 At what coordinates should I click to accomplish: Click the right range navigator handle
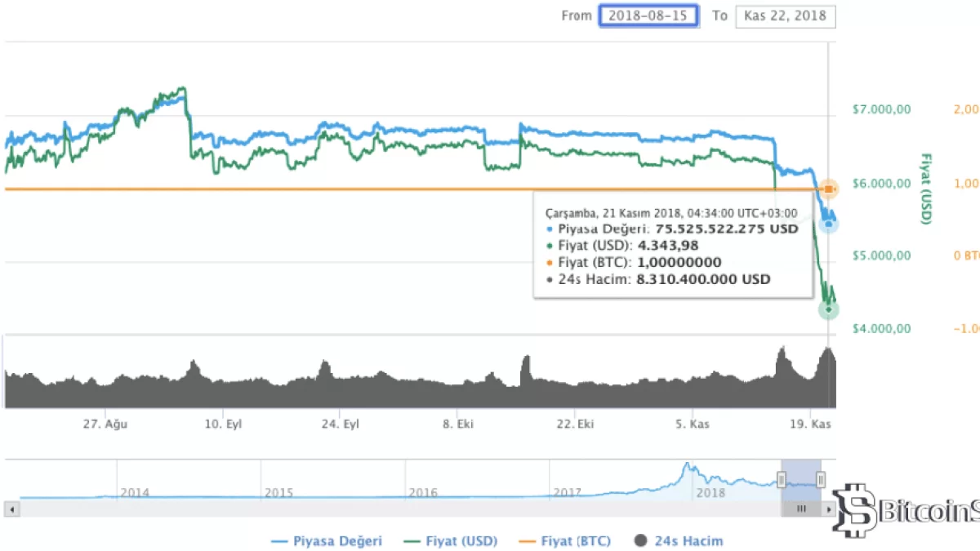pyautogui.click(x=821, y=480)
